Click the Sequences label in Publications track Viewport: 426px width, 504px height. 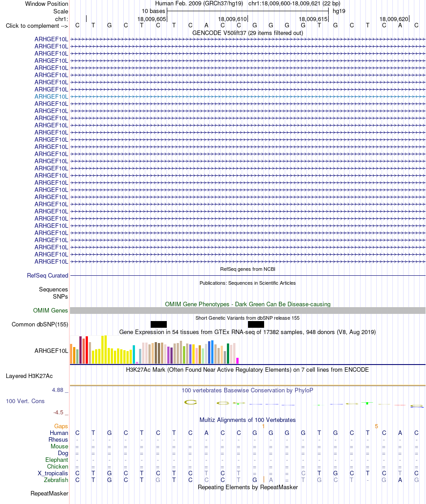point(53,289)
